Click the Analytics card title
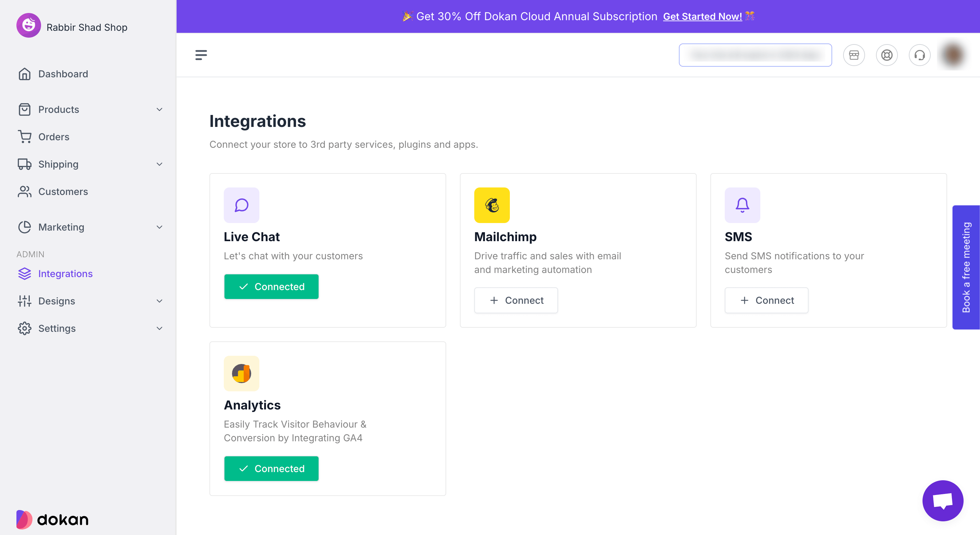The width and height of the screenshot is (980, 535). point(252,405)
